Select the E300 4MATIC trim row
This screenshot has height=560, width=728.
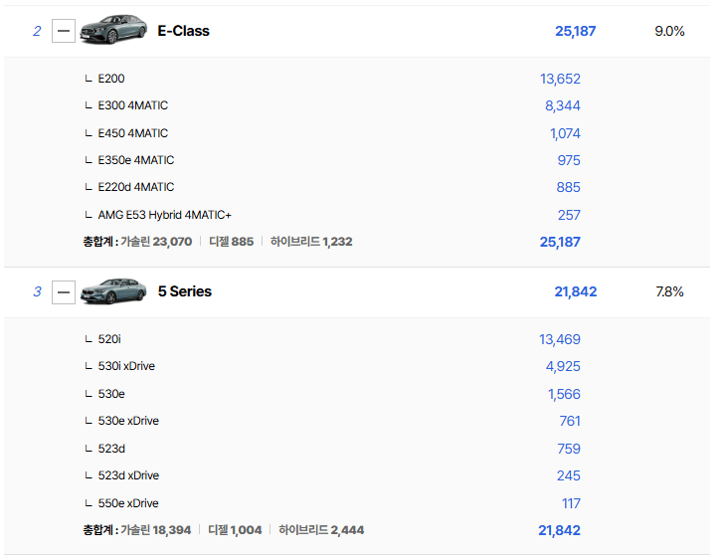tap(132, 105)
